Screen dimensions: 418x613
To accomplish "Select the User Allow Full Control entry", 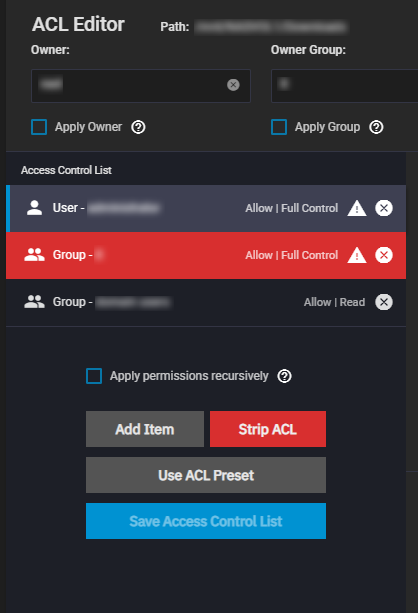I will click(x=206, y=208).
